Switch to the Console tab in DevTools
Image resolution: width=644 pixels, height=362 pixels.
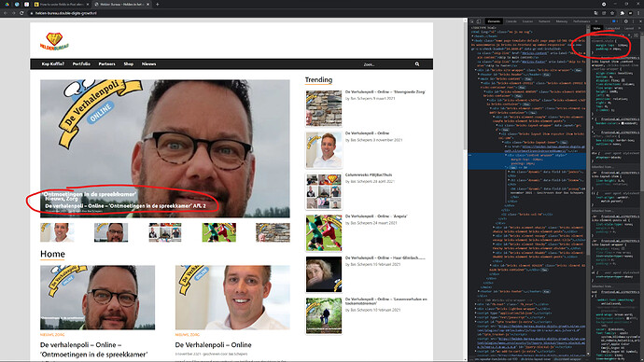tap(511, 21)
